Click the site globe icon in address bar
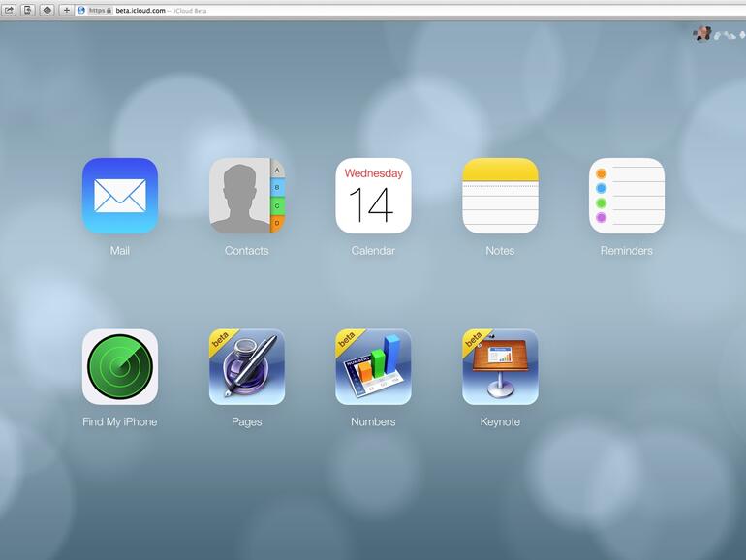The image size is (746, 560). (x=81, y=10)
